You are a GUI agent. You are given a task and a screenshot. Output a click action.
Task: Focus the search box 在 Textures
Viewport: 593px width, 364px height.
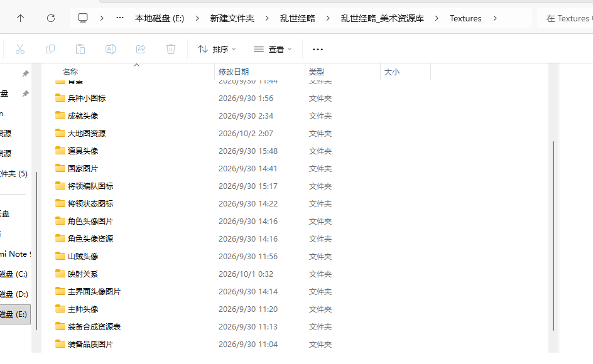[x=565, y=18]
